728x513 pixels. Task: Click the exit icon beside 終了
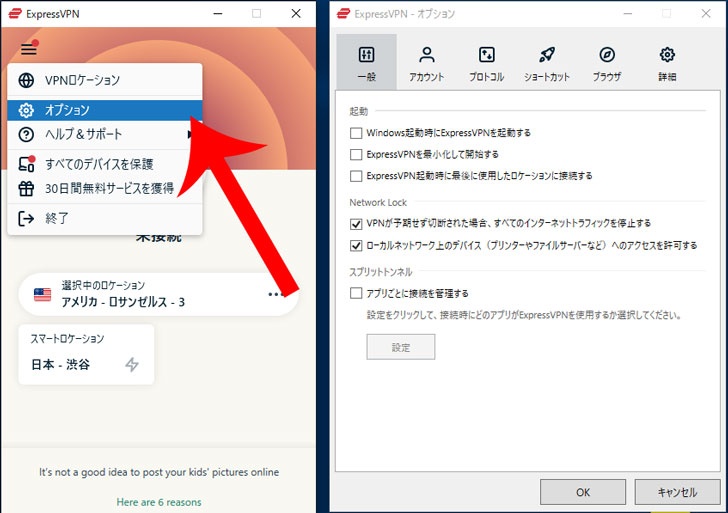26,218
